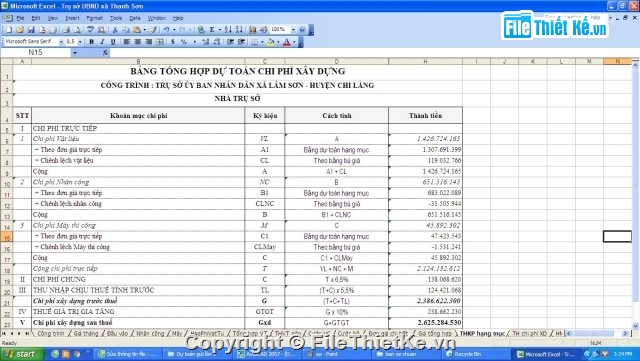Open the Data menu
Image resolution: width=640 pixels, height=361 pixels.
click(x=135, y=18)
